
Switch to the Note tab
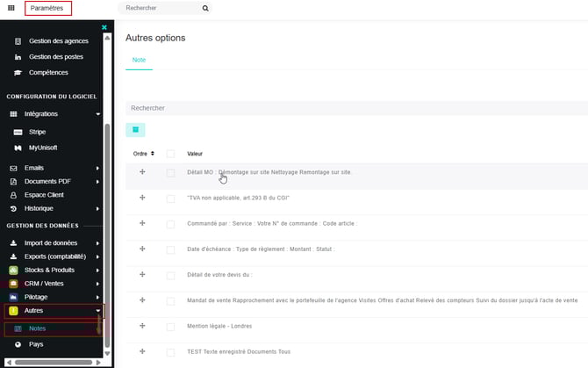(139, 60)
